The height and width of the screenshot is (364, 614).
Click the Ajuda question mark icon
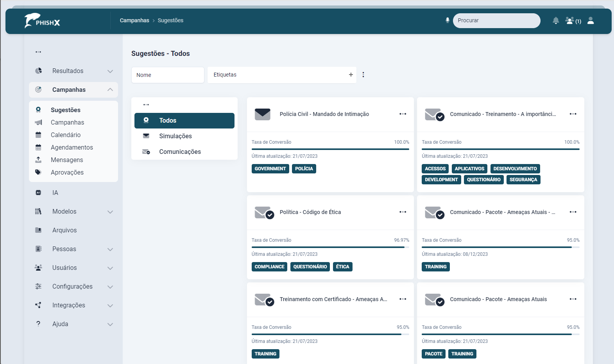38,324
